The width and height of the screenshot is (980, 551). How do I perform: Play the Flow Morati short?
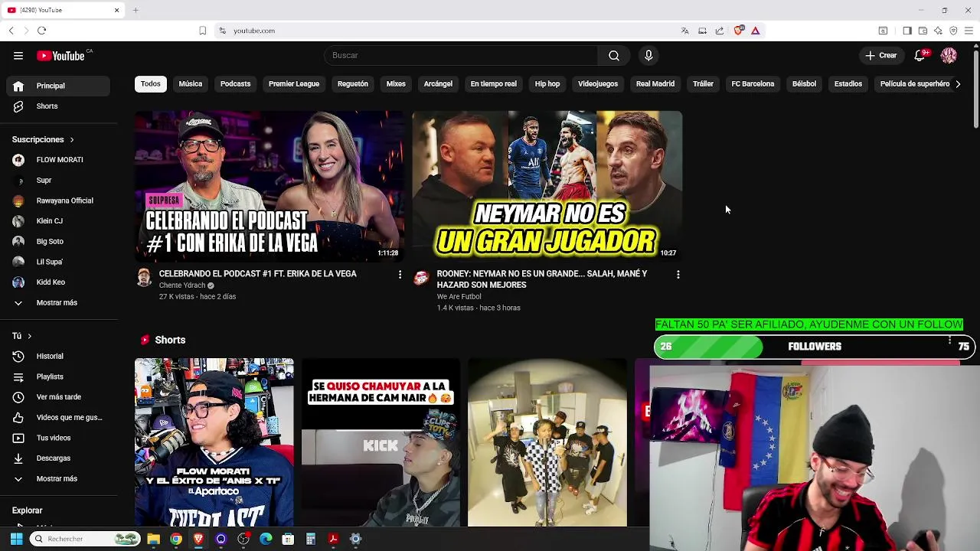(x=214, y=442)
